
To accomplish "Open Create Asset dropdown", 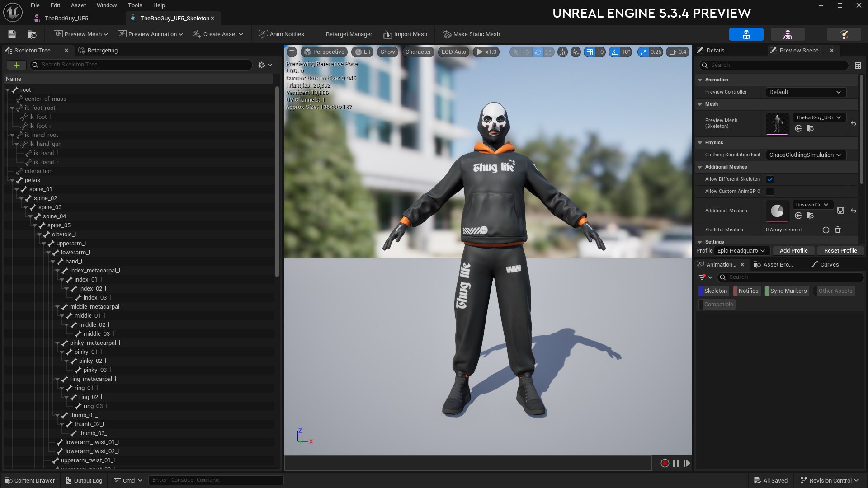I will 218,34.
